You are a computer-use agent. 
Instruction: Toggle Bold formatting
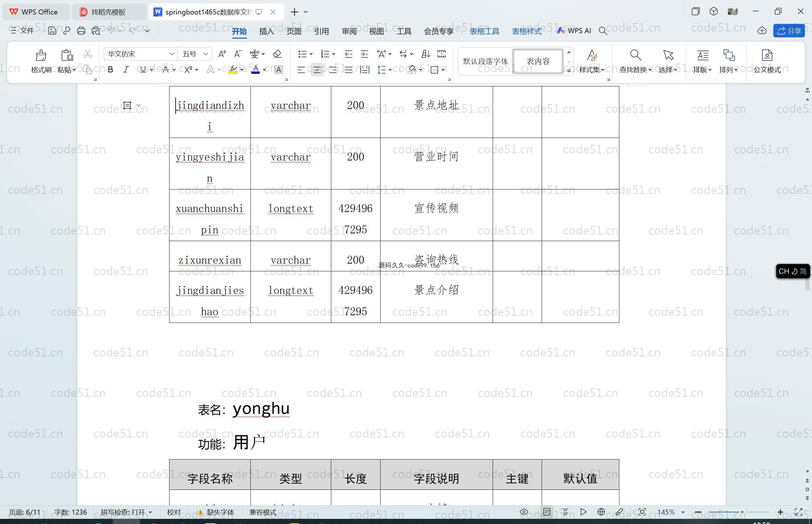(110, 70)
